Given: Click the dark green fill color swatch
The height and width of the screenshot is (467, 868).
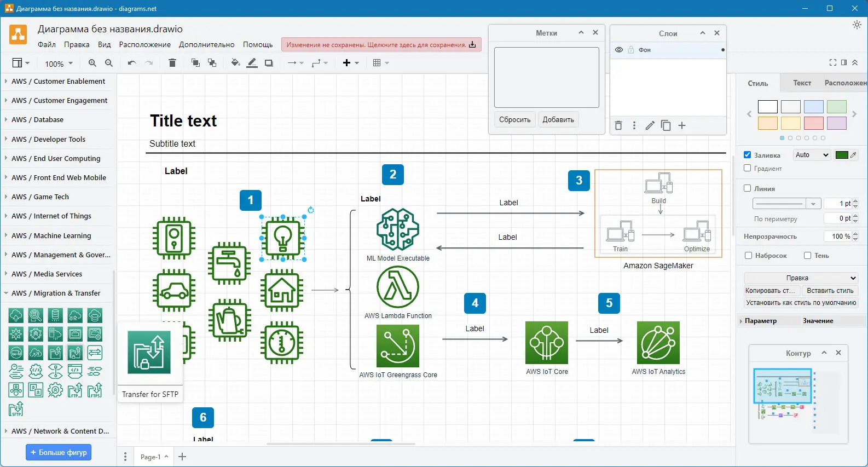Looking at the screenshot, I should point(842,155).
